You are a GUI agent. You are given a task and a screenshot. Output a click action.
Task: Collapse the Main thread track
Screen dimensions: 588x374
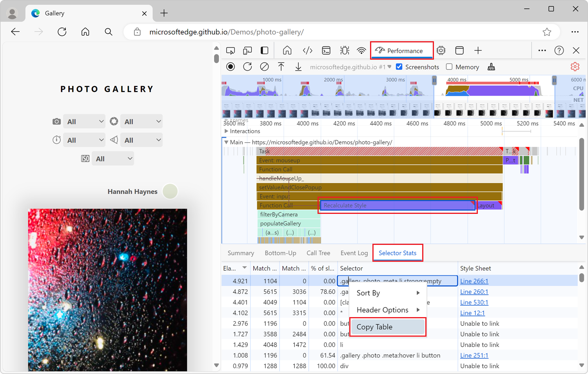[x=226, y=142]
